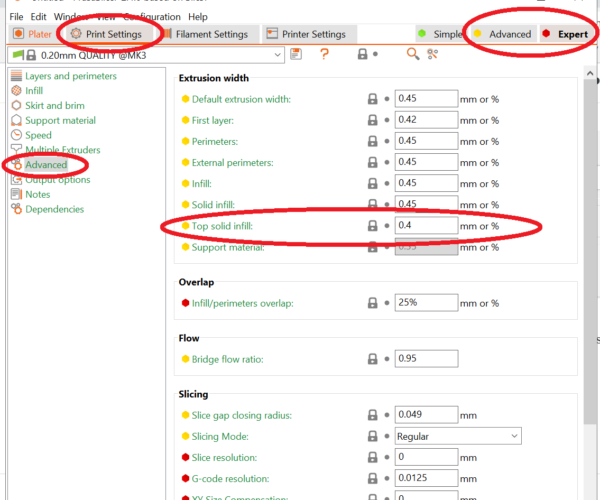Screen dimensions: 600x500
Task: Click lock icon for Top solid infill
Action: [372, 226]
